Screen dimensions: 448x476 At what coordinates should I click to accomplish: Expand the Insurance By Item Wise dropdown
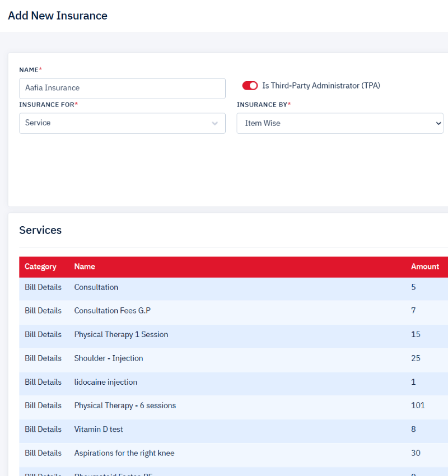point(339,123)
